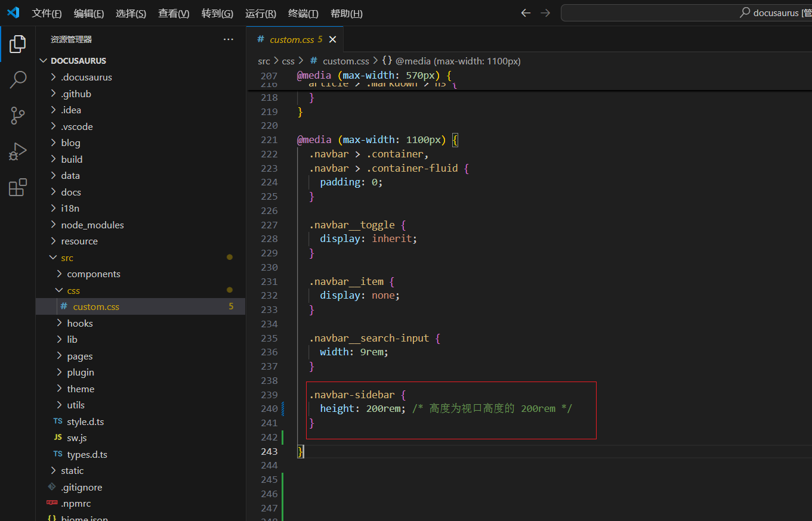Open the Search view in activity bar
This screenshot has width=812, height=521.
point(18,79)
